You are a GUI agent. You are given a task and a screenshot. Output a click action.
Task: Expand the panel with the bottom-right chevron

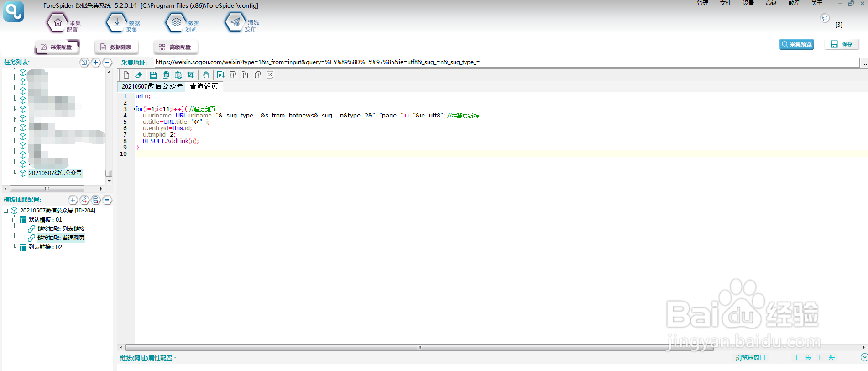864,357
